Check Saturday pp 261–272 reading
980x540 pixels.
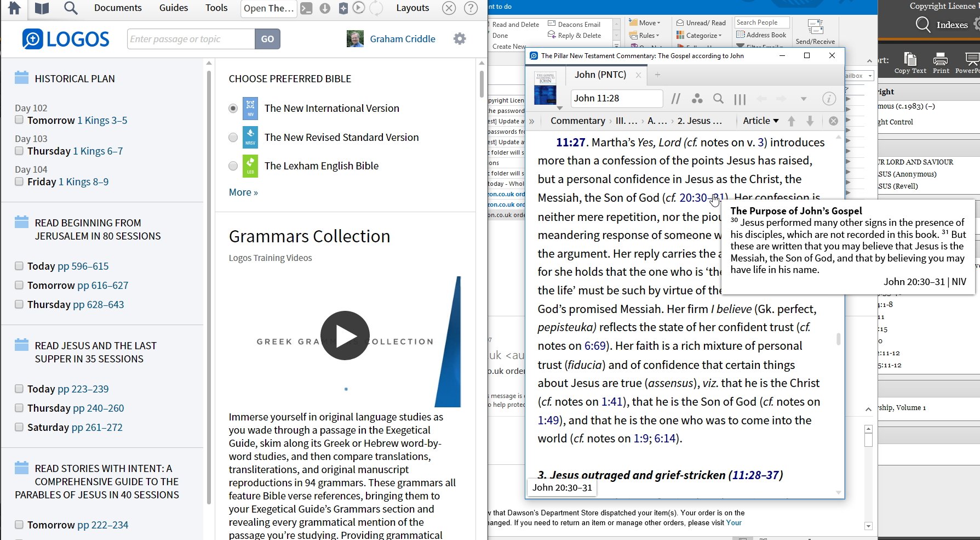tap(19, 427)
